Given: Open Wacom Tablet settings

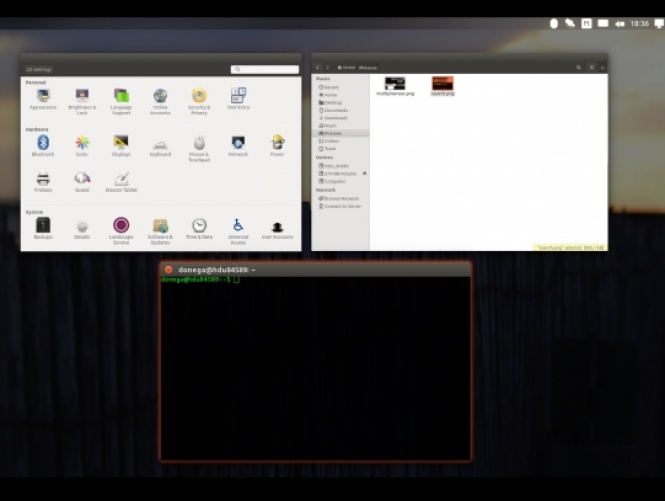Looking at the screenshot, I should click(121, 180).
